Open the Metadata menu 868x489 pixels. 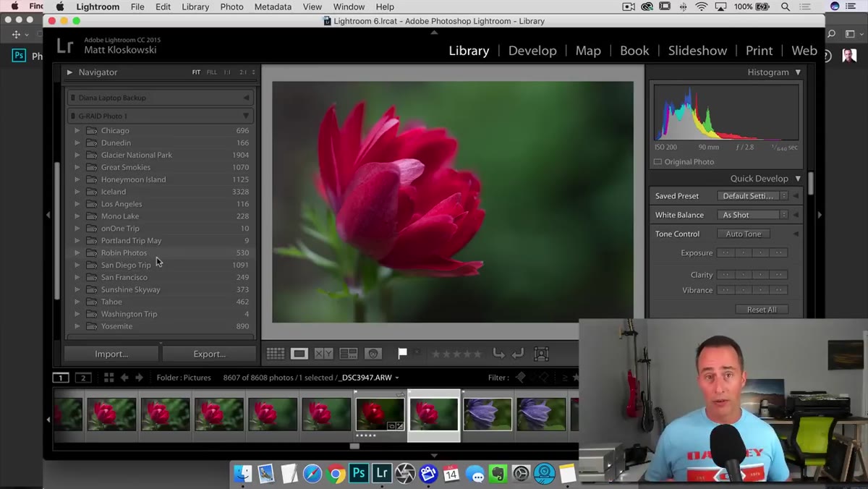273,7
